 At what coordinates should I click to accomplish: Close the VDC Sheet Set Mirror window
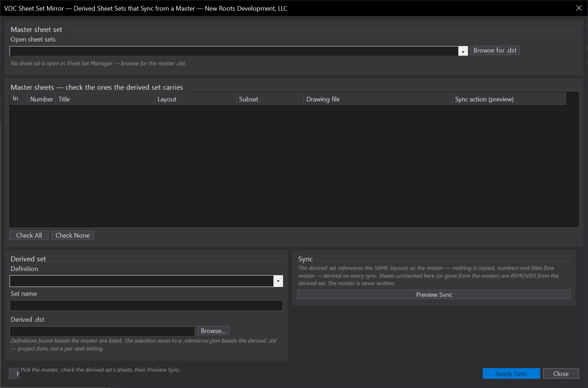pos(579,8)
